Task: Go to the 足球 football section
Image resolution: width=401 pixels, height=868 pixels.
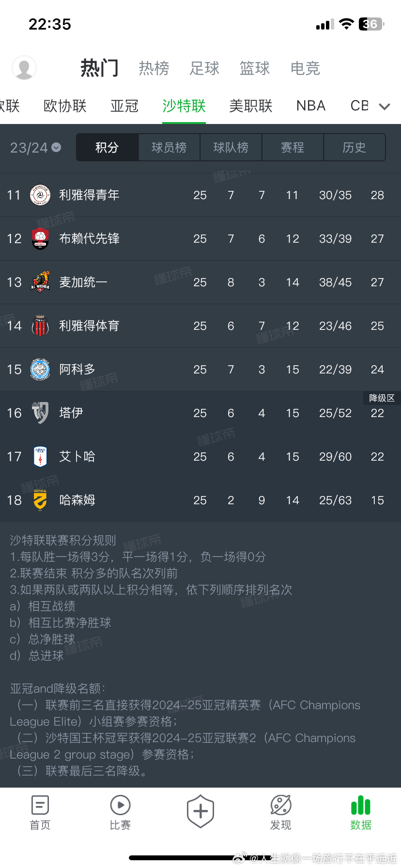Action: [x=204, y=68]
